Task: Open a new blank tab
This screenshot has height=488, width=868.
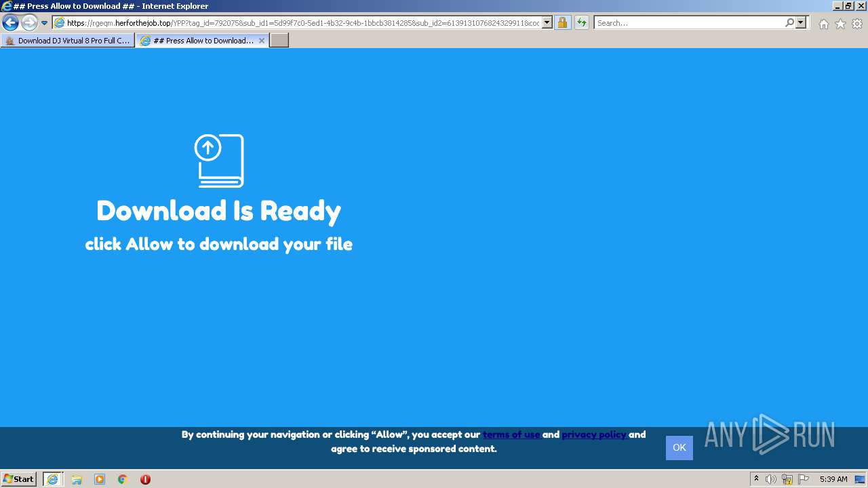Action: click(279, 41)
